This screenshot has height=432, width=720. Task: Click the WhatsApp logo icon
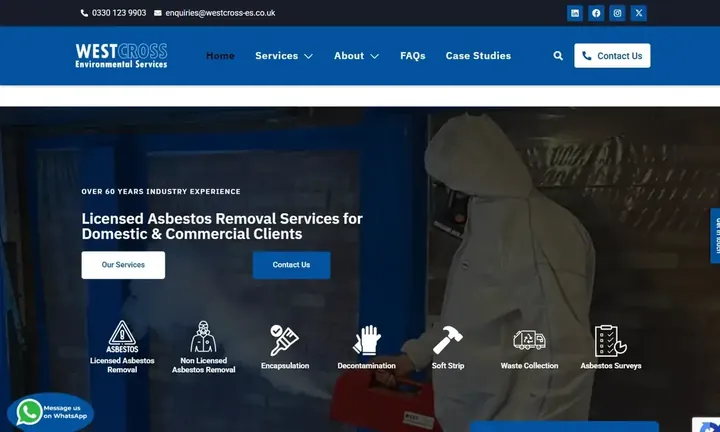(x=29, y=412)
